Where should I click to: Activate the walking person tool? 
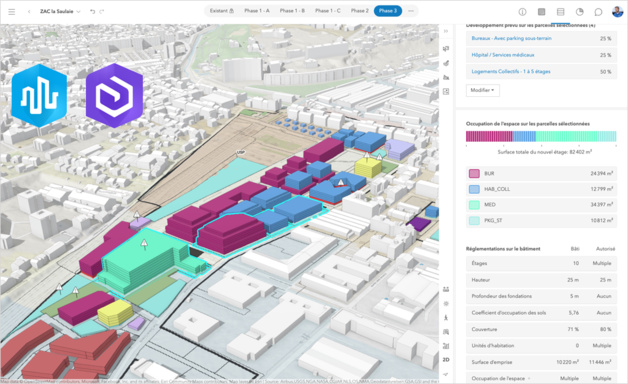pos(446,318)
